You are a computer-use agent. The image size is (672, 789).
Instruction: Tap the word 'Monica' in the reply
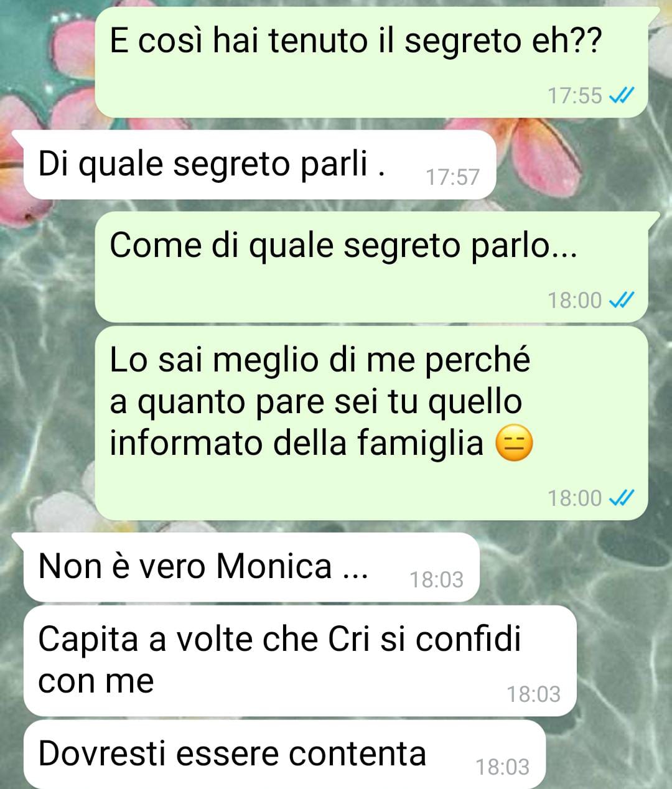274,567
